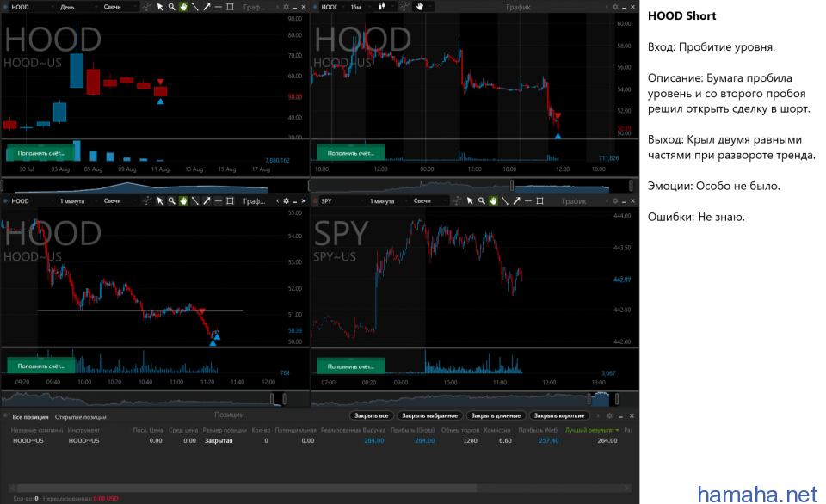Select horizontal line tool in HOOD daily chart
The height and width of the screenshot is (504, 826).
218,7
